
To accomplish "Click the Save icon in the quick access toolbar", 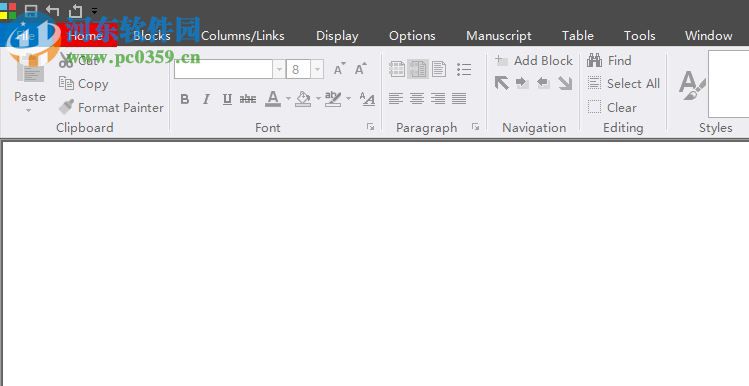I will (31, 11).
